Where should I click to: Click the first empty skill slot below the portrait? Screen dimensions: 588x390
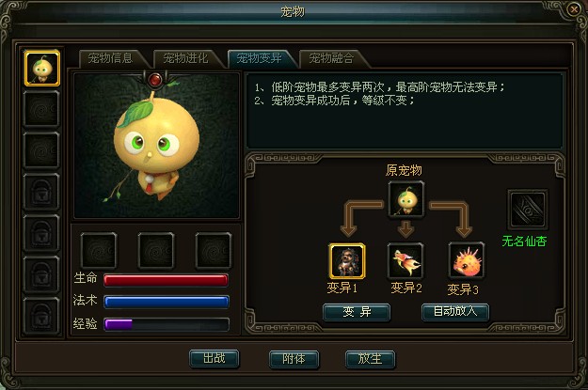tap(99, 250)
